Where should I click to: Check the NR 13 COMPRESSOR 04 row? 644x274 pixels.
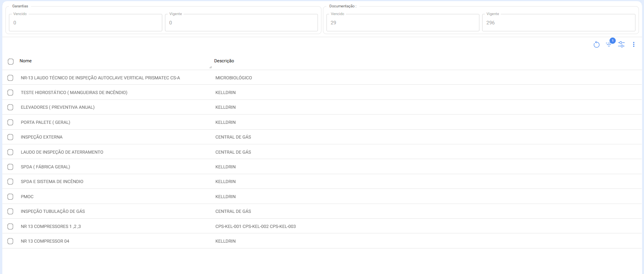point(10,241)
